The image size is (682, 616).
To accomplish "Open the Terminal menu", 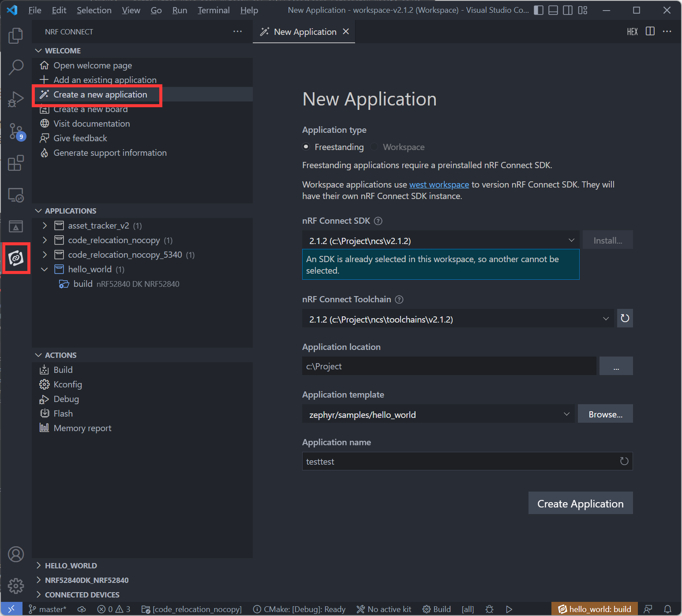I will coord(214,10).
